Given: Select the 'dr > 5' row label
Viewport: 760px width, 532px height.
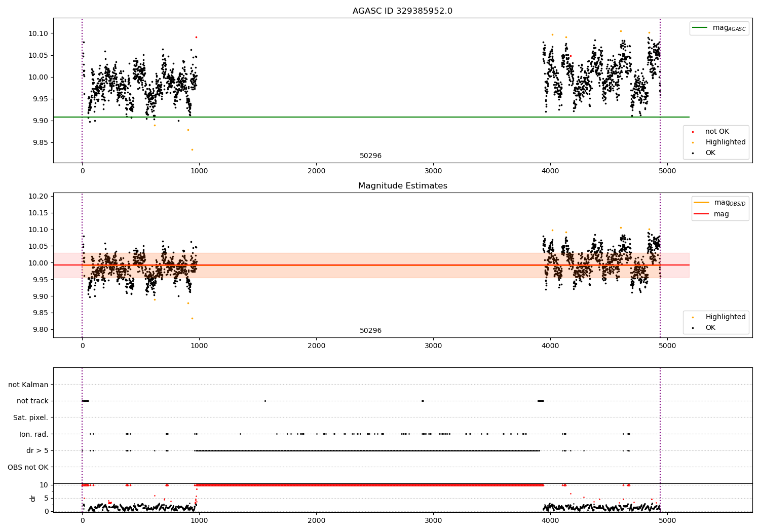Looking at the screenshot, I should [37, 451].
